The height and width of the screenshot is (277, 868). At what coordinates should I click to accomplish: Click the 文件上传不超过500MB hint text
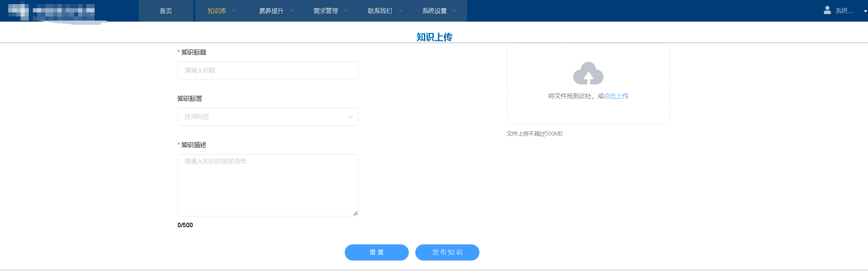pos(535,134)
